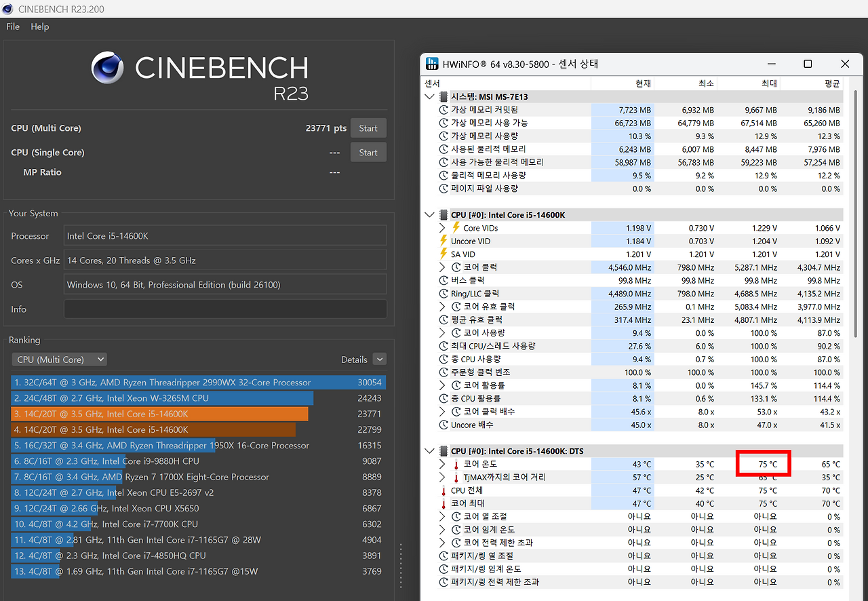
Task: Click the 평균 column header in HWiNFO
Action: 811,83
